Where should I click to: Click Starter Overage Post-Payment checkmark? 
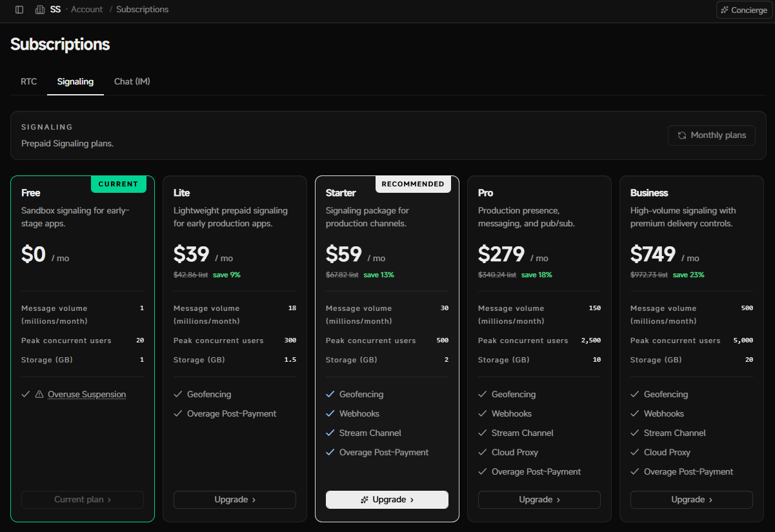(330, 453)
